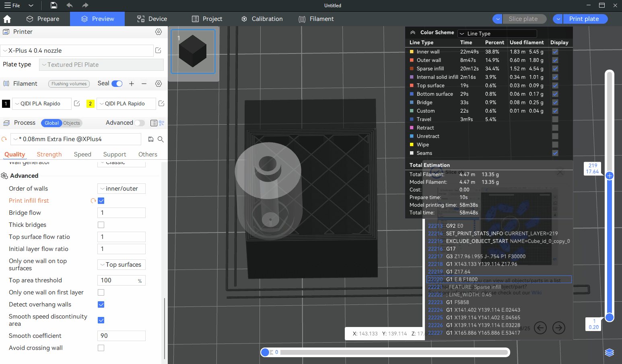The width and height of the screenshot is (622, 364).
Task: Open the Line Type color scheme dropdown
Action: 497,34
